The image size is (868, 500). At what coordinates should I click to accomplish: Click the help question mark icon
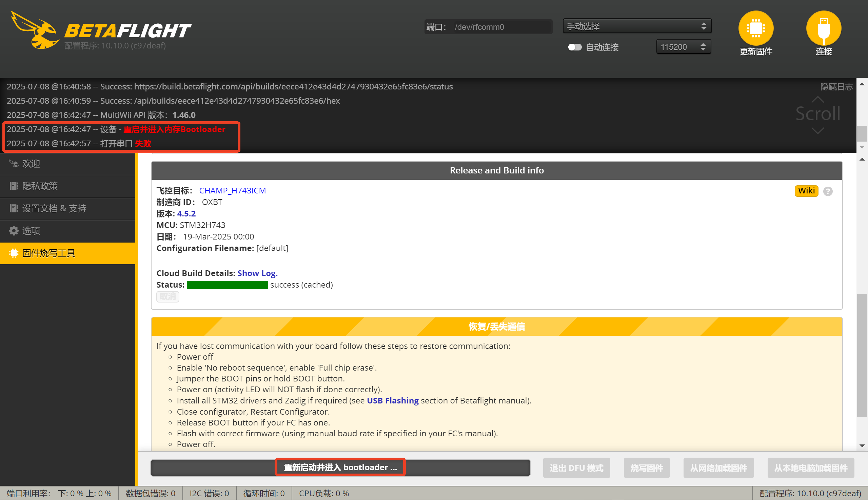pyautogui.click(x=828, y=191)
